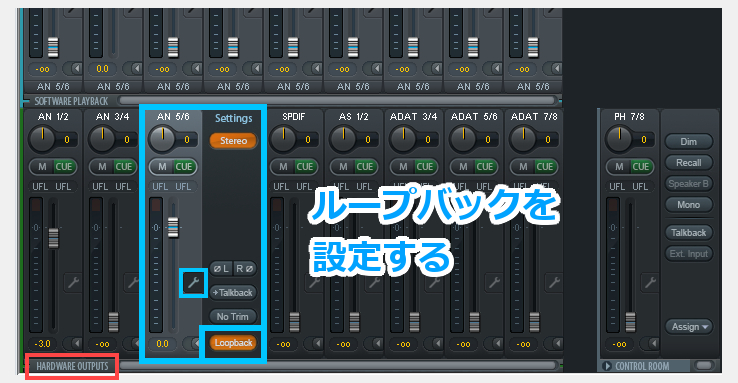Image resolution: width=738 pixels, height=383 pixels.
Task: Invert left phase with ØL button
Action: (221, 269)
